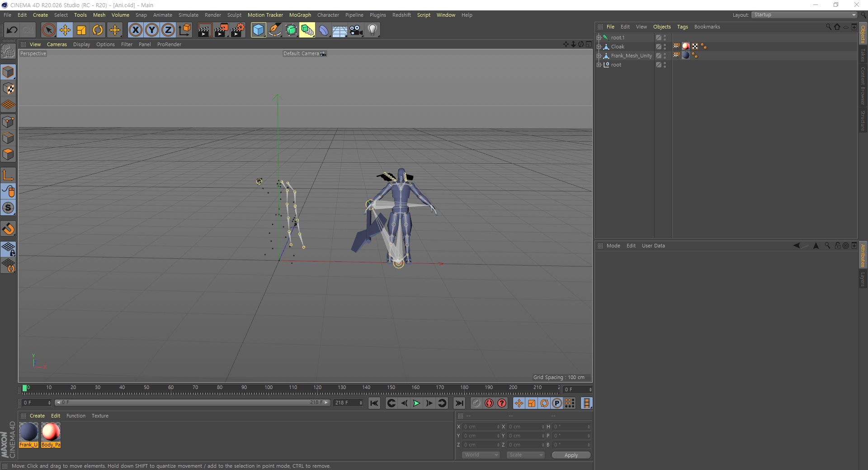Expand Frank_Mesh_Unity tree node
Viewport: 868px width, 470px height.
(x=599, y=56)
